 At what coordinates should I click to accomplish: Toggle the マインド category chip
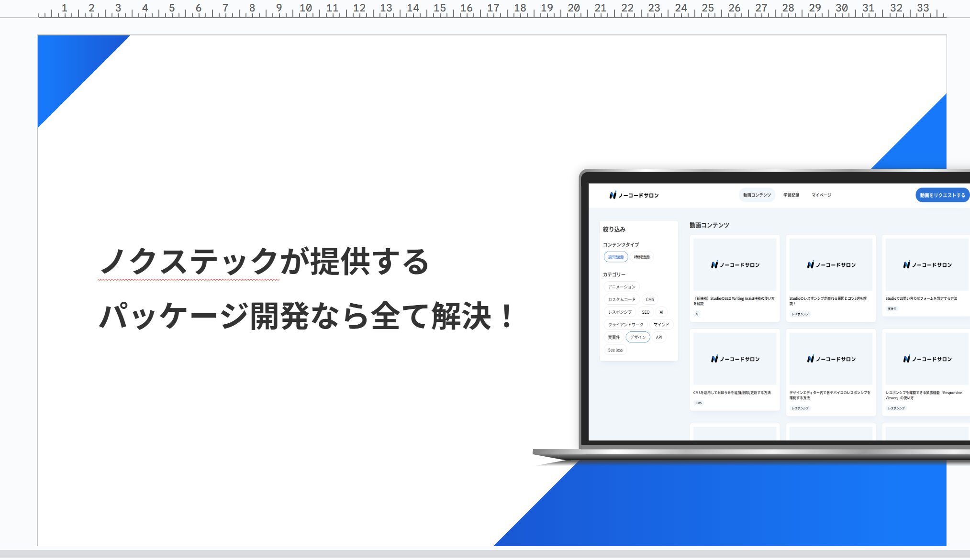661,325
